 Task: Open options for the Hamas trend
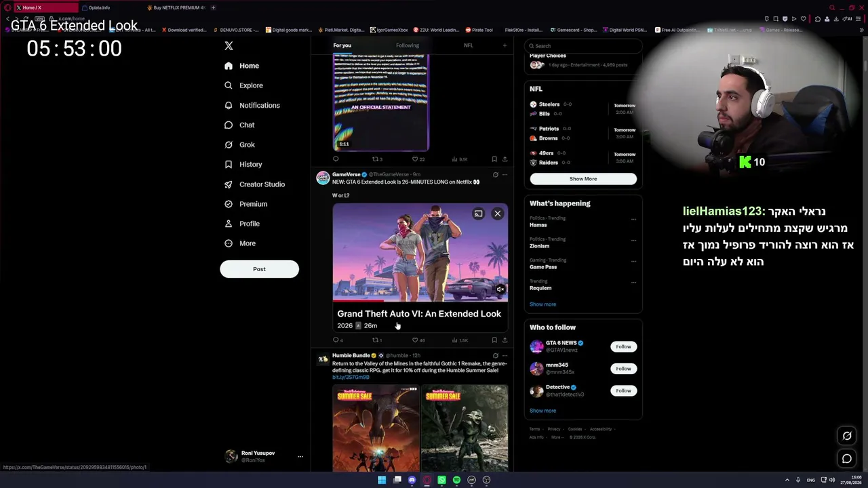633,219
